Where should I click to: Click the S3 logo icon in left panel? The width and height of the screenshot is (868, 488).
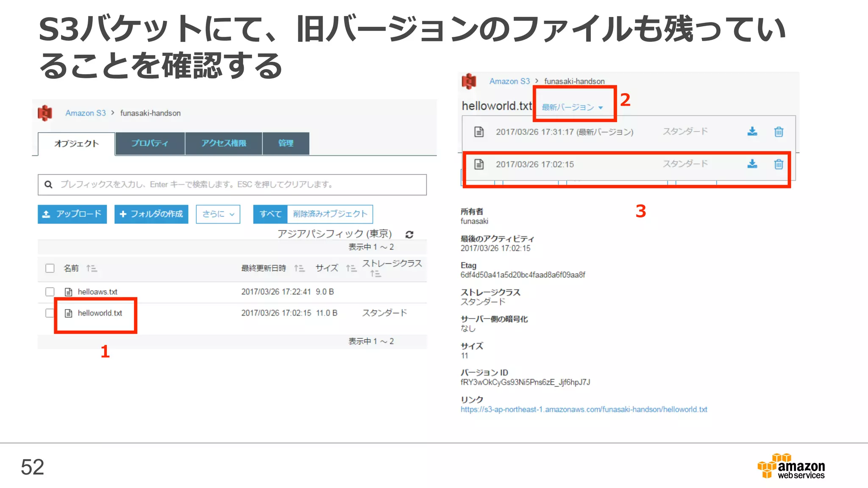click(x=45, y=113)
